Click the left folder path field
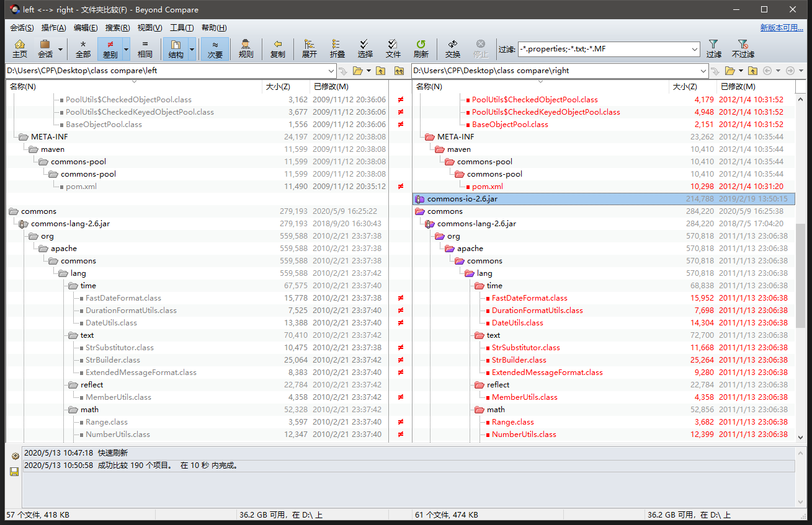The image size is (812, 525). [166, 71]
